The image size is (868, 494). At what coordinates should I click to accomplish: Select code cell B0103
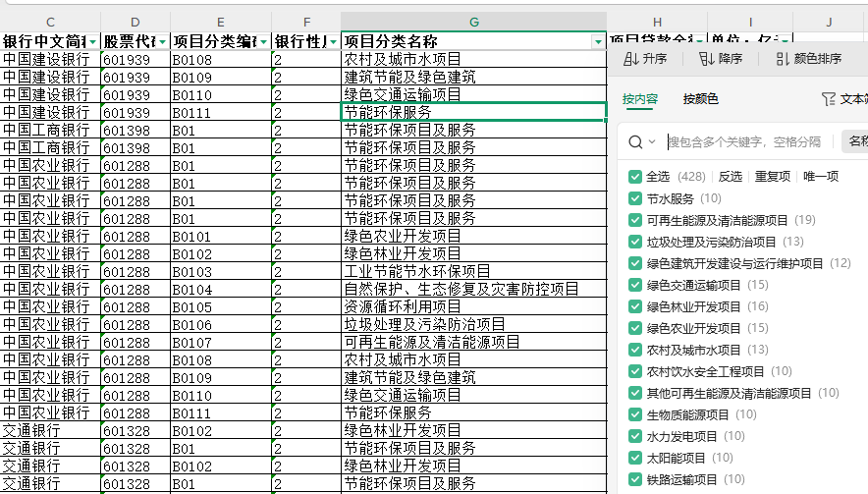coord(221,271)
